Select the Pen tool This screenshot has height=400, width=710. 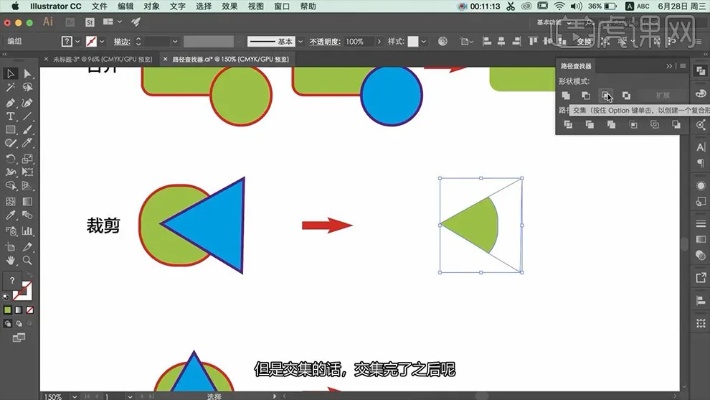point(10,103)
